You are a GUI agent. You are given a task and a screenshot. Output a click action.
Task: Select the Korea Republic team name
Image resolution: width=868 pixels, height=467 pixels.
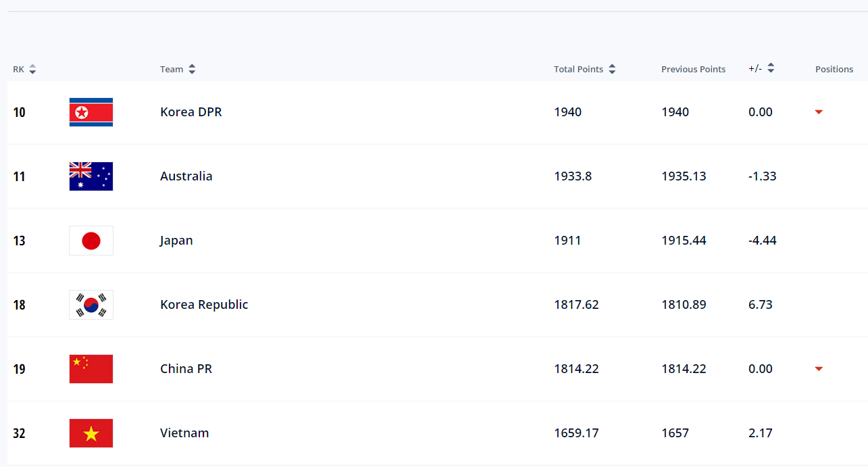(x=204, y=305)
